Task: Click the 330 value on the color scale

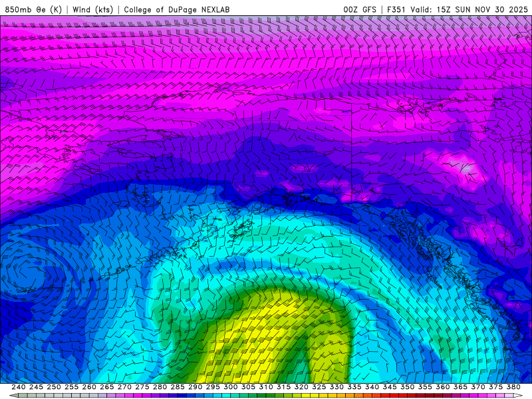Action: (336, 387)
